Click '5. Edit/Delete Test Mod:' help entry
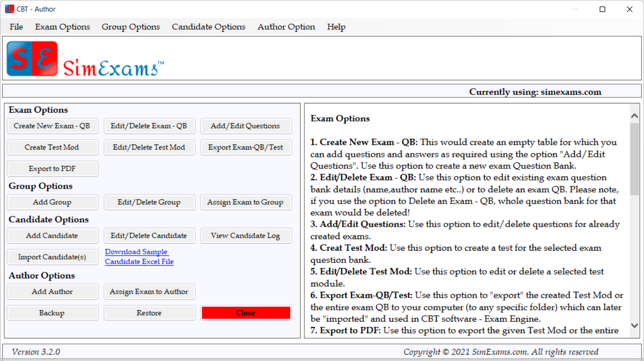The width and height of the screenshot is (644, 361). pos(361,271)
